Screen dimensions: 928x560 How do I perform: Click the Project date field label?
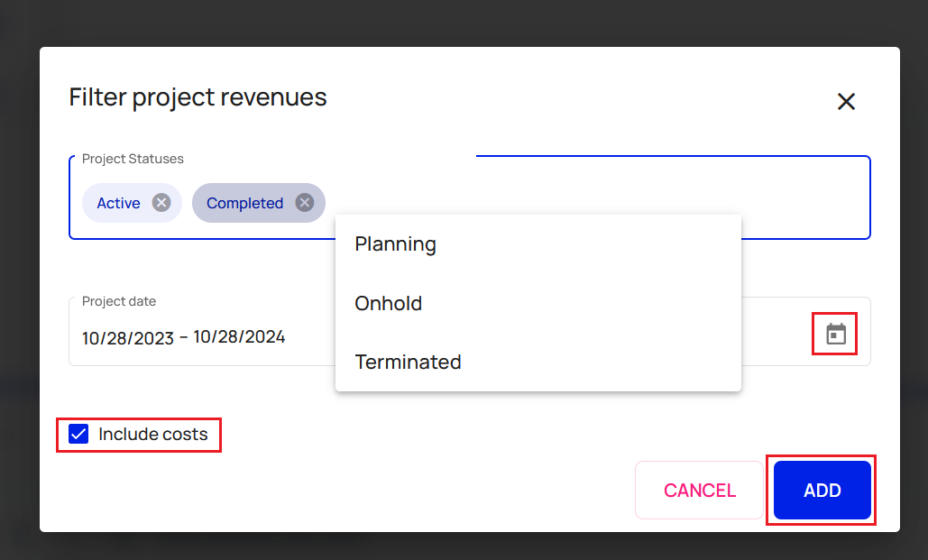tap(119, 302)
